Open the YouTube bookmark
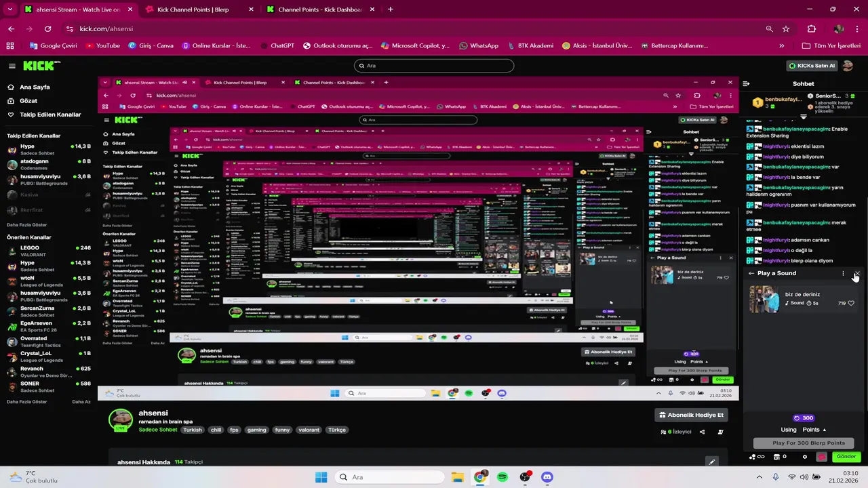868x488 pixels. (x=102, y=45)
